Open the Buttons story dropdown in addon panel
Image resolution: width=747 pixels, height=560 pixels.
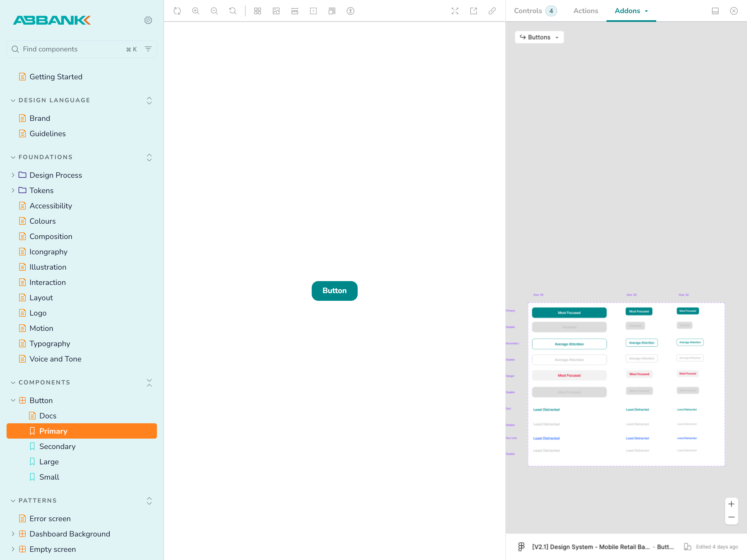[539, 37]
